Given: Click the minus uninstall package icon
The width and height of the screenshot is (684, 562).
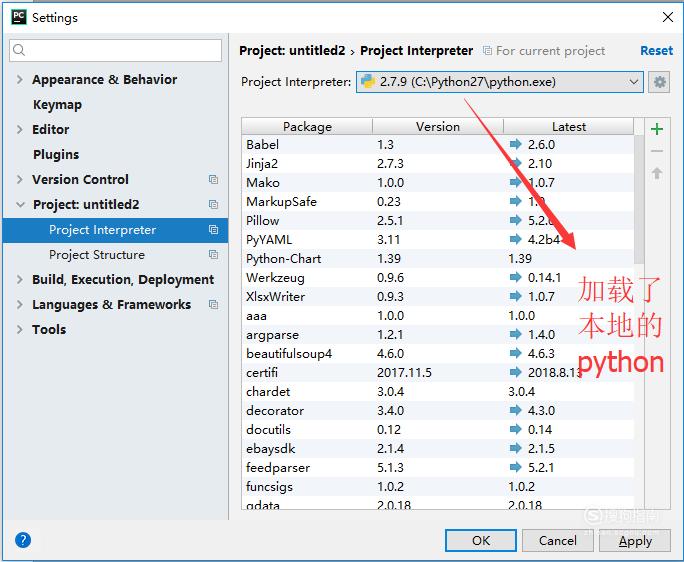Looking at the screenshot, I should pos(657,151).
